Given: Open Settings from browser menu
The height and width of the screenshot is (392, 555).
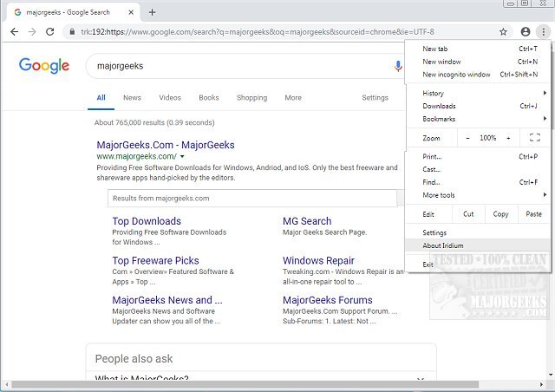Looking at the screenshot, I should [x=478, y=232].
